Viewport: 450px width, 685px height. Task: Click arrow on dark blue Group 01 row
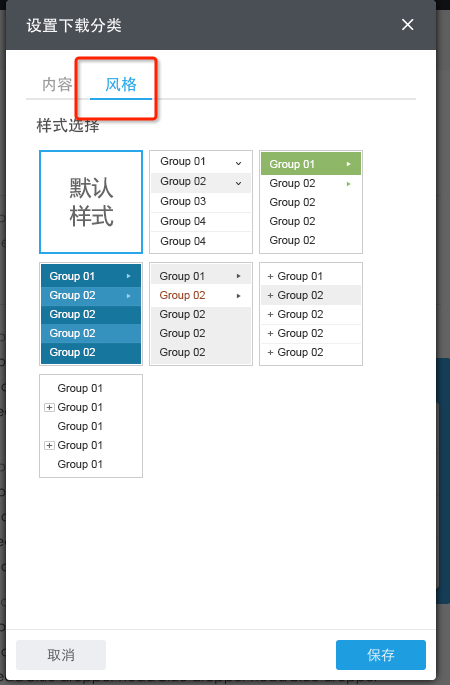pos(128,276)
